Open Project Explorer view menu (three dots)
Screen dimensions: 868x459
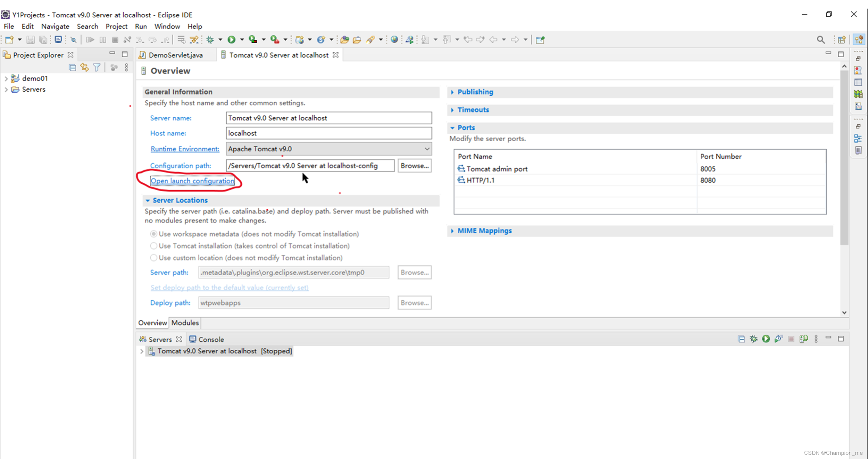126,68
